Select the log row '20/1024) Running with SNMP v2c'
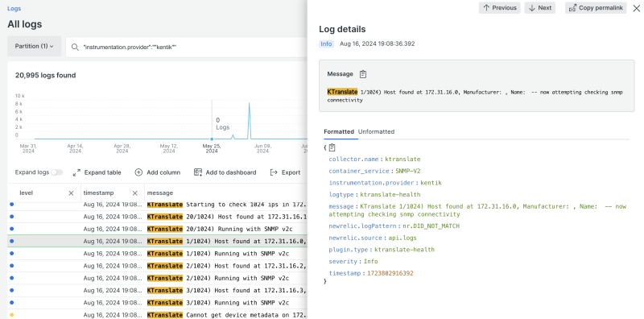This screenshot has height=319, width=644. [x=157, y=229]
